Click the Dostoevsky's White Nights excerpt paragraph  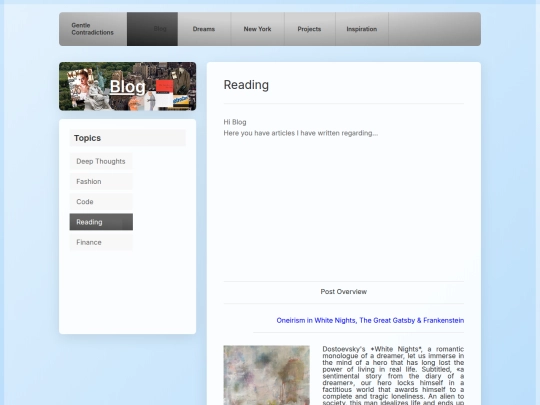393,375
